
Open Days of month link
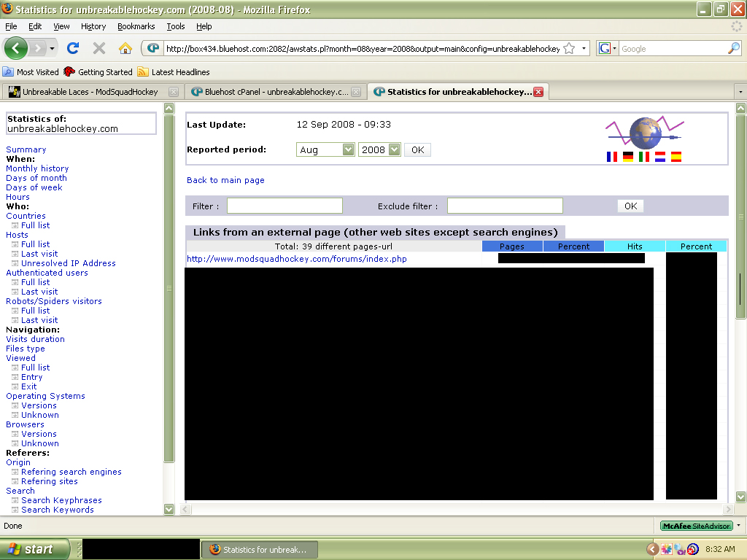(x=36, y=178)
